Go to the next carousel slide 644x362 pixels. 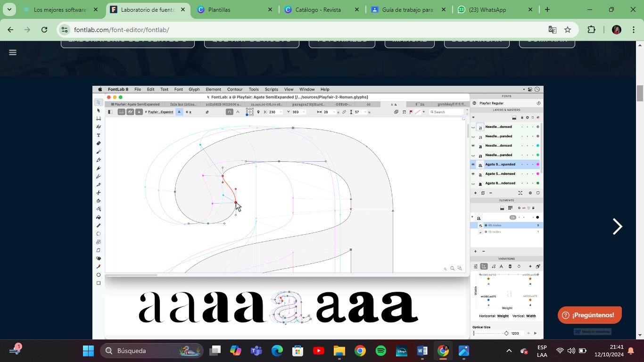(x=617, y=227)
